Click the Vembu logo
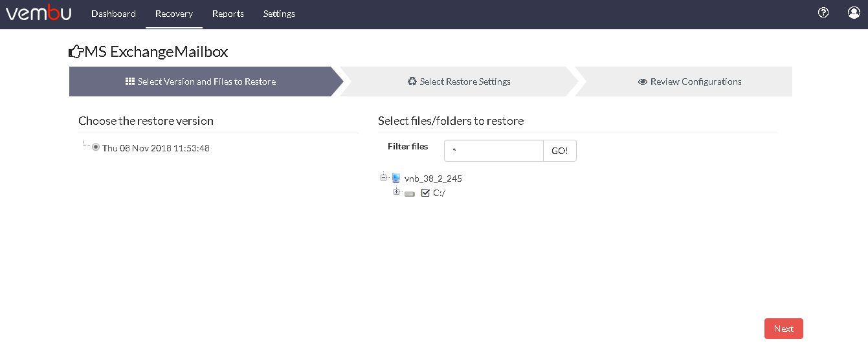This screenshot has width=868, height=348. pyautogui.click(x=39, y=13)
